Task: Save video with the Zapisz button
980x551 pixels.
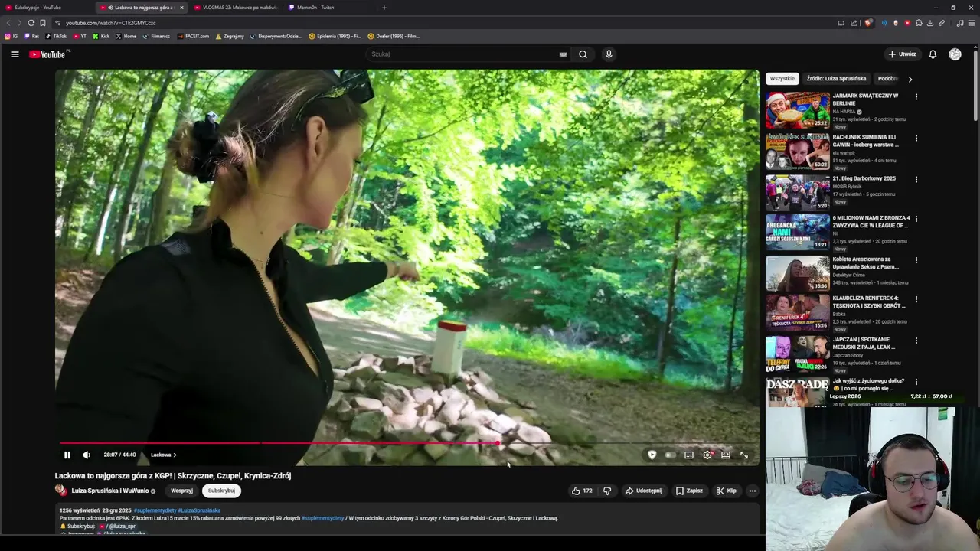Action: (689, 491)
